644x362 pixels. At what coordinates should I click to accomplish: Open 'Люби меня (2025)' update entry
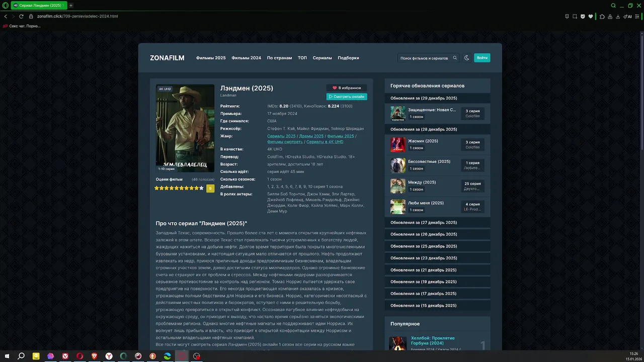pyautogui.click(x=437, y=206)
